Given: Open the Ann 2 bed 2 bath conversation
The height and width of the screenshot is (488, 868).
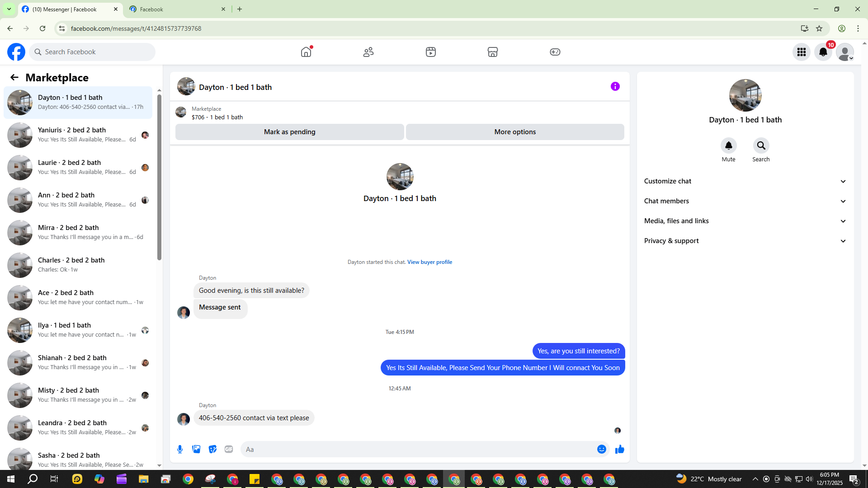Looking at the screenshot, I should 78,200.
